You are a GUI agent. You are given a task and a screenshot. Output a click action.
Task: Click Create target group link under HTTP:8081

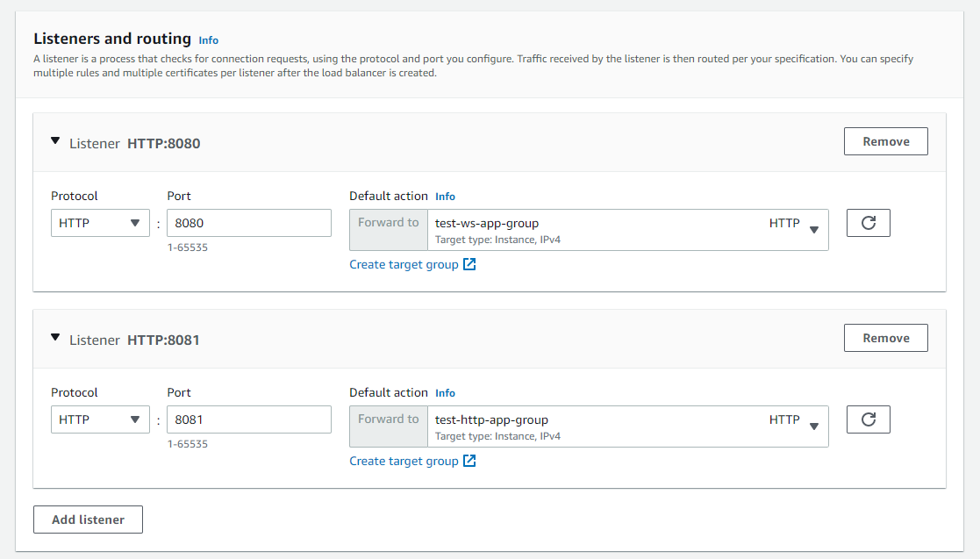tap(404, 461)
